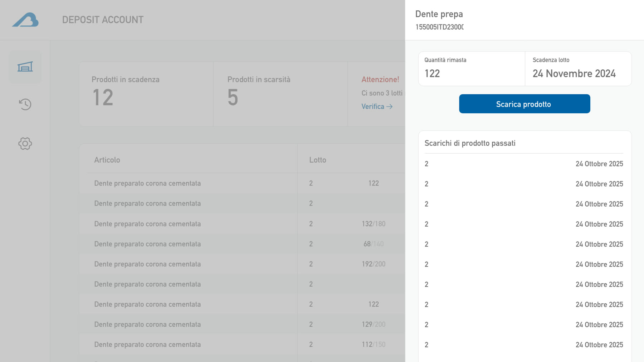Click the Articolo column header
Image resolution: width=644 pixels, height=362 pixels.
click(107, 160)
